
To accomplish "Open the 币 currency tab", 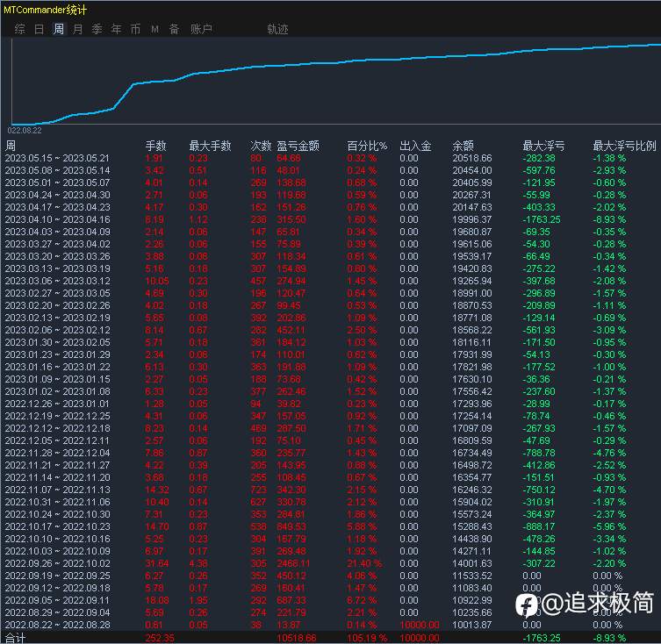I will tap(135, 29).
